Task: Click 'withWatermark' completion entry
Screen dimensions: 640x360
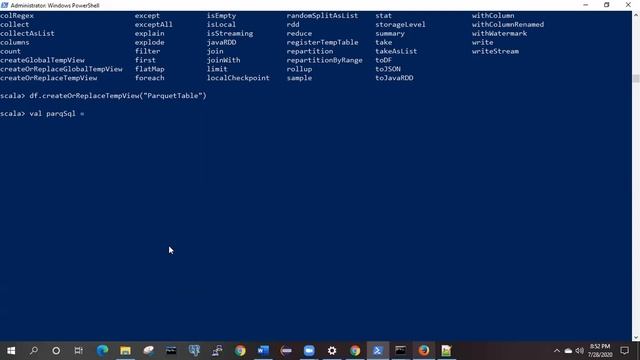Action: [500, 33]
